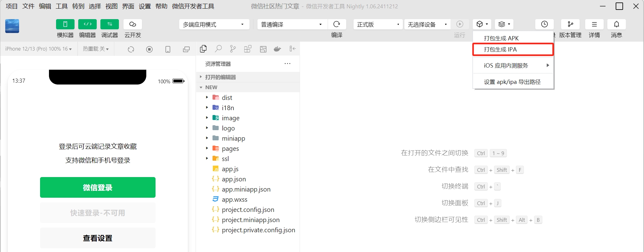Select 打包生成 IPA menu entry
This screenshot has width=644, height=252.
tap(513, 49)
